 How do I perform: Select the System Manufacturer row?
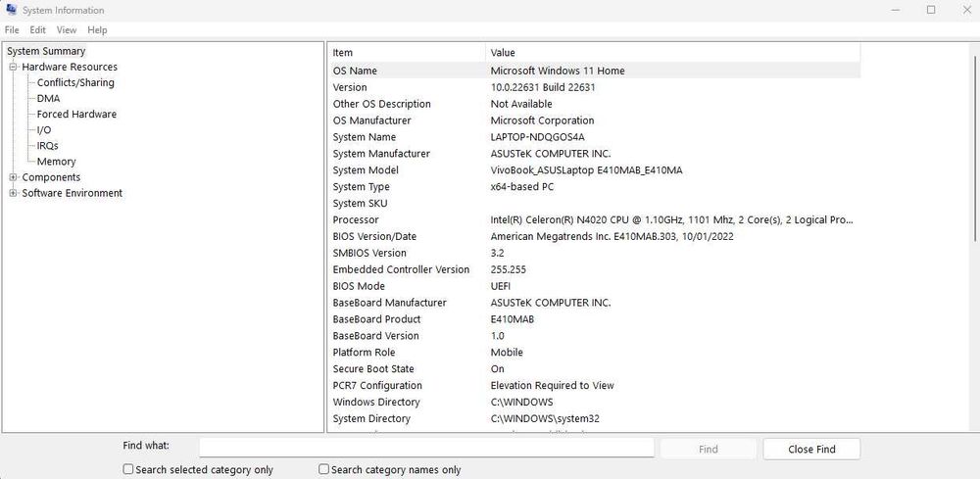coord(595,154)
